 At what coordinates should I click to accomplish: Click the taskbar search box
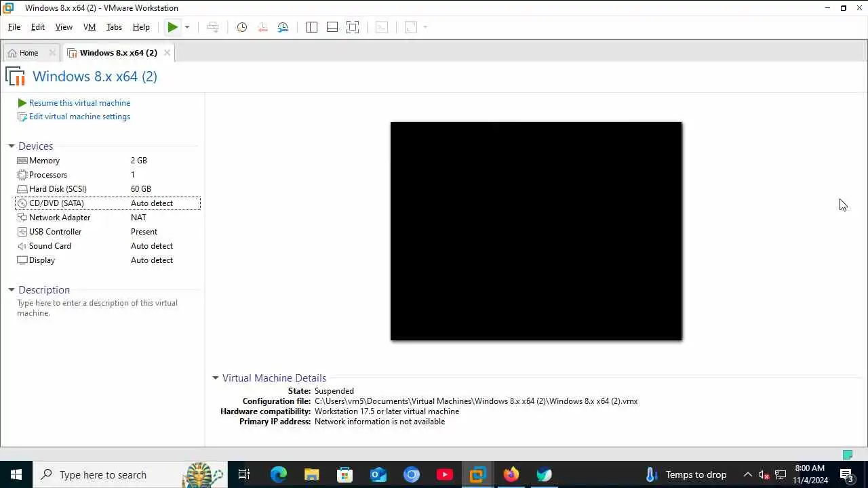130,474
